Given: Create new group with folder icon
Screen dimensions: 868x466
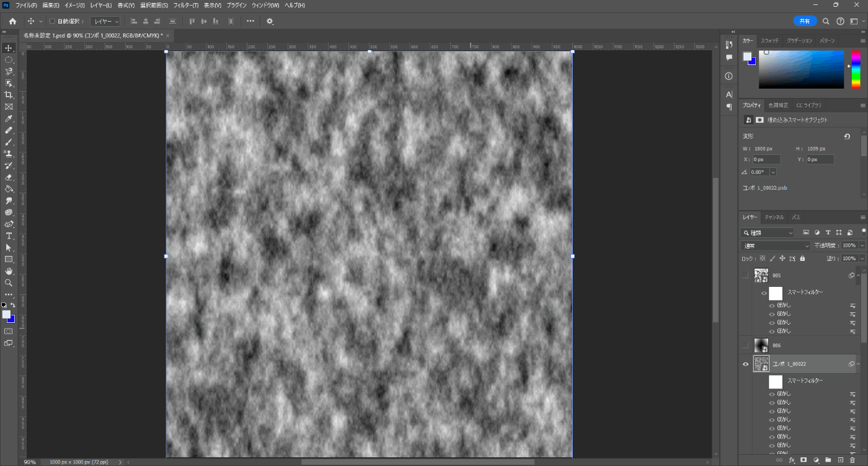Looking at the screenshot, I should point(828,460).
